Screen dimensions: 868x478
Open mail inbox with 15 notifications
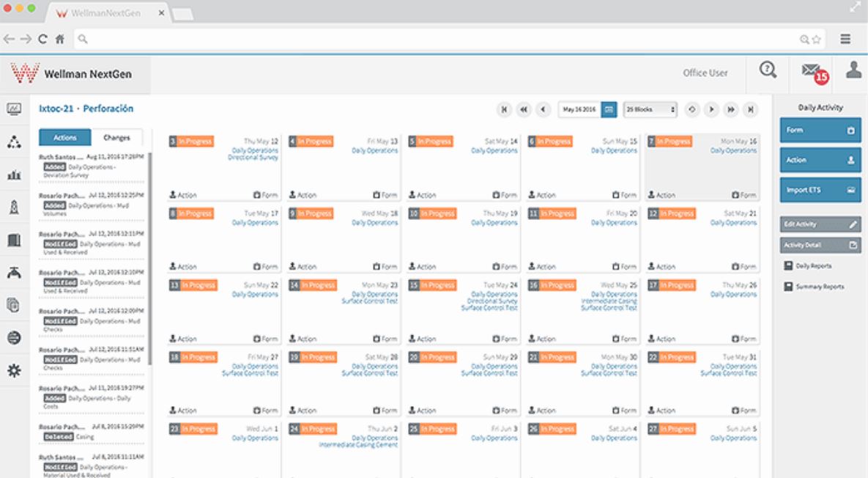coord(815,73)
